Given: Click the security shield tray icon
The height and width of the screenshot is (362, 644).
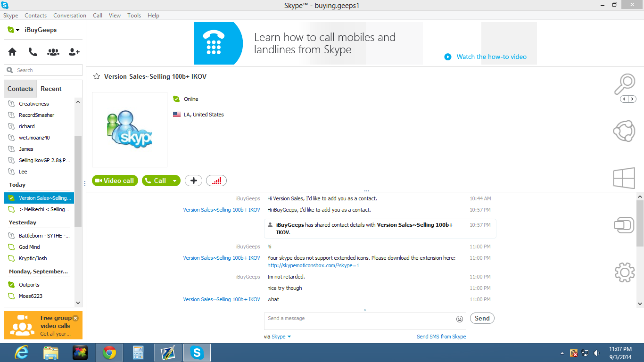Looking at the screenshot, I should point(574,353).
